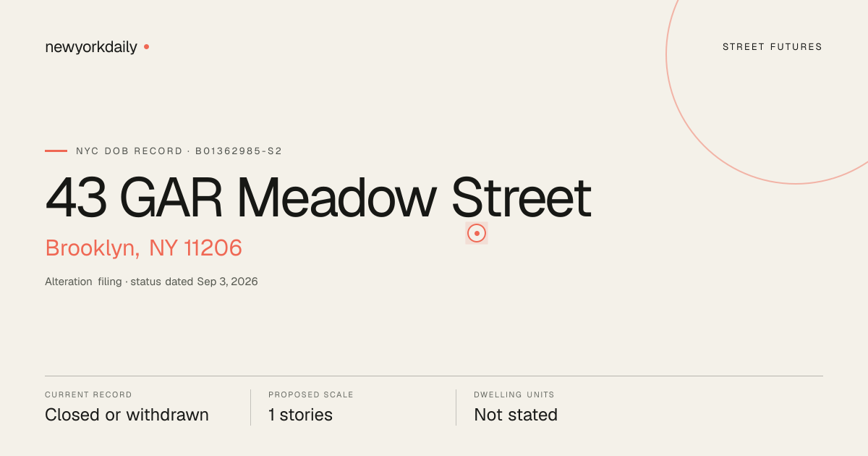Select the 1 stories value
This screenshot has height=456, width=868.
(300, 415)
